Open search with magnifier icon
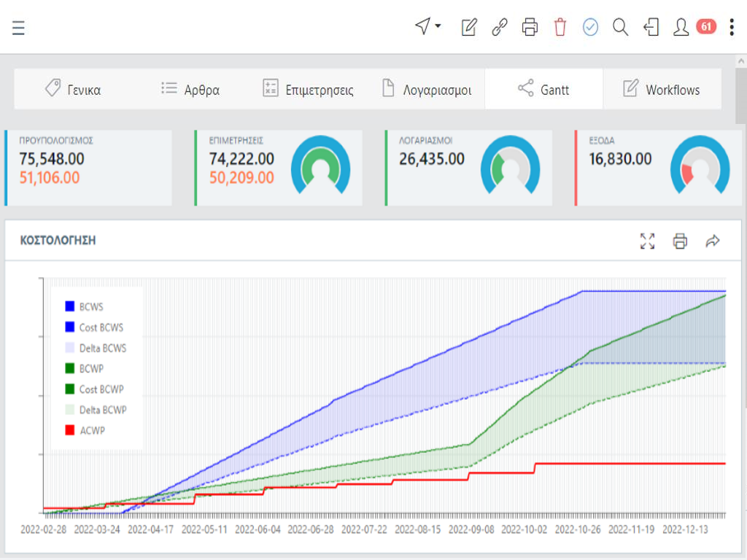The width and height of the screenshot is (747, 560). click(620, 28)
